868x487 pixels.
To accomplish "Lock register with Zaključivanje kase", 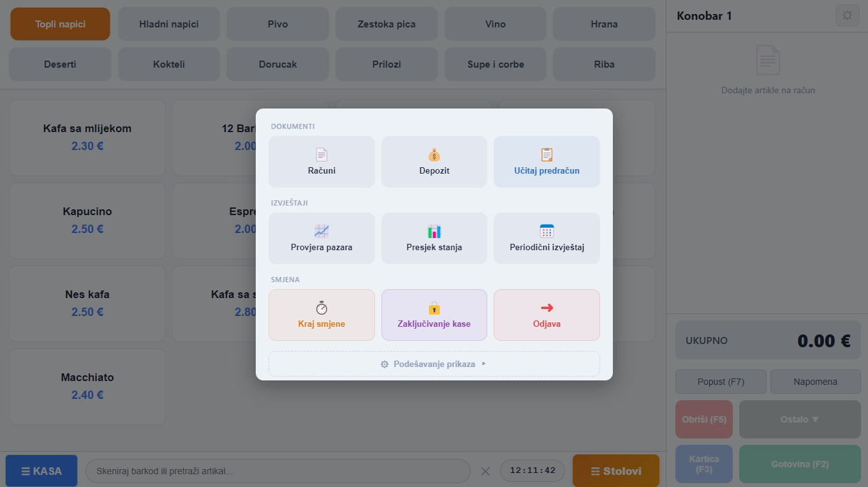I will point(434,315).
